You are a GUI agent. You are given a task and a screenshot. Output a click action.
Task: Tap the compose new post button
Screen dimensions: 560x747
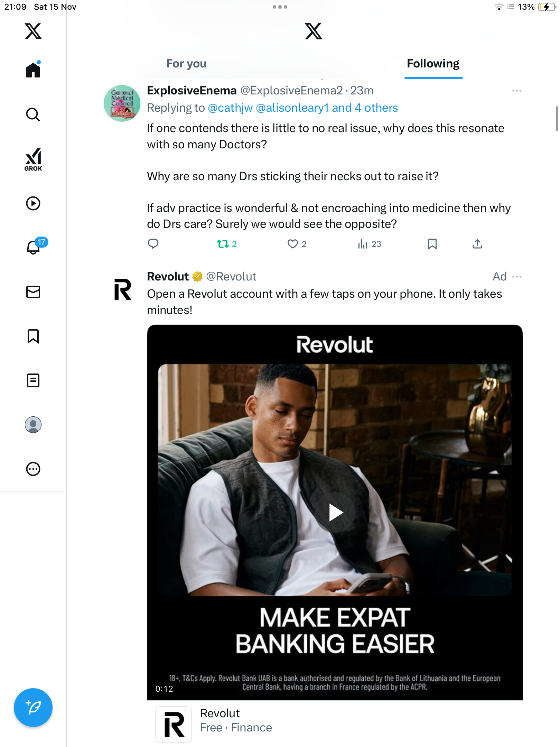point(33,708)
